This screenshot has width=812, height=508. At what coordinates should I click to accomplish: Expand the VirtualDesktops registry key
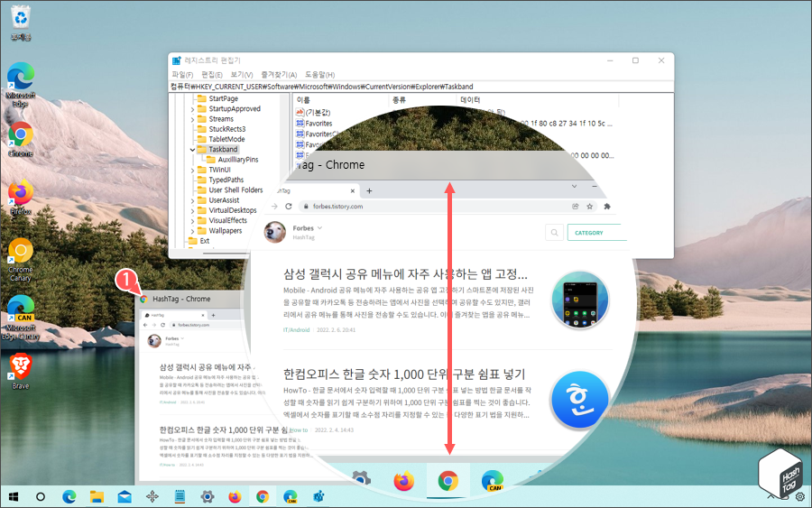pos(193,211)
